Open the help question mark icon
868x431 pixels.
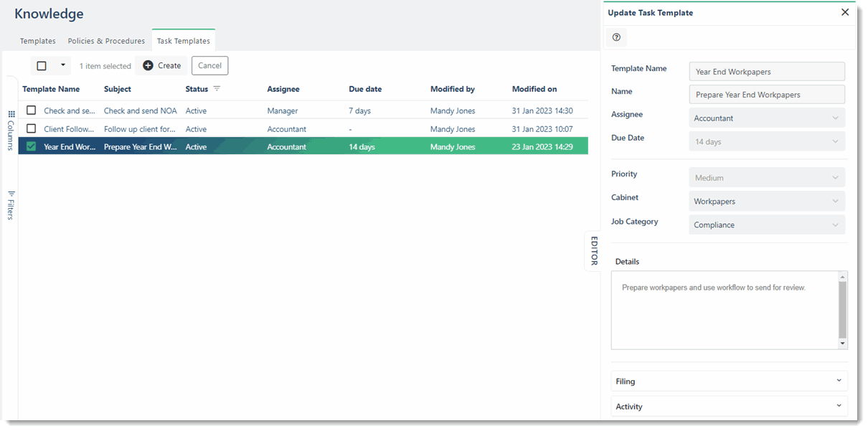tap(616, 37)
